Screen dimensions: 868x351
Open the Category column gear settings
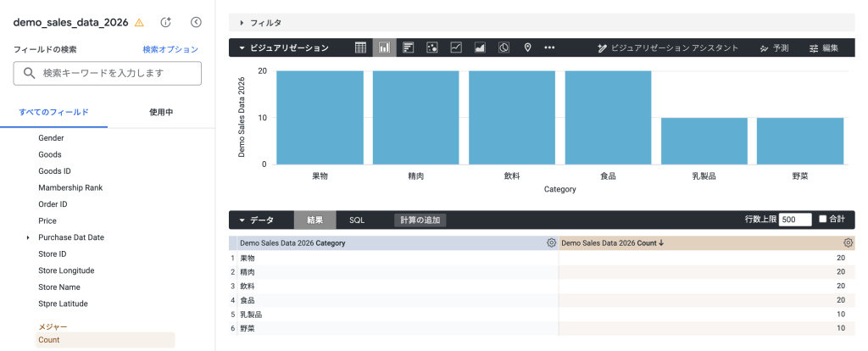pos(551,242)
